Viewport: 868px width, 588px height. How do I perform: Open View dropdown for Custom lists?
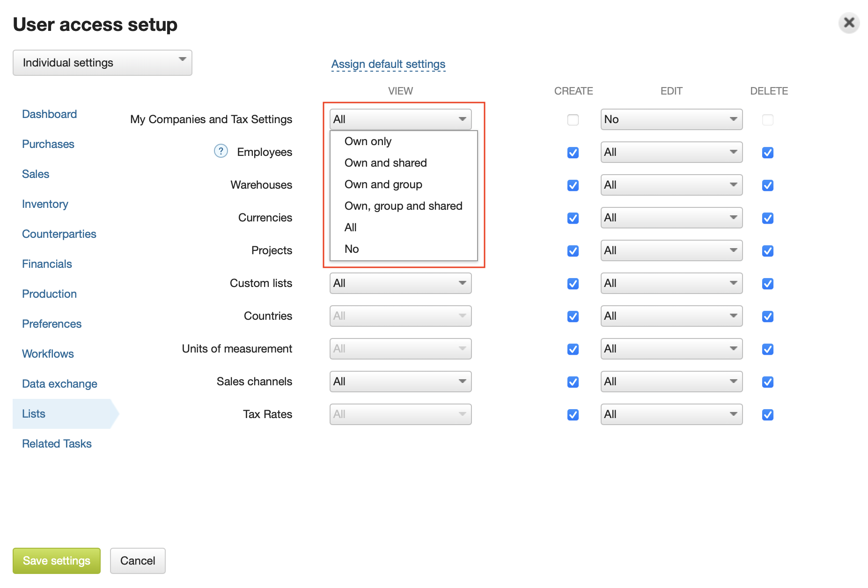click(x=400, y=283)
